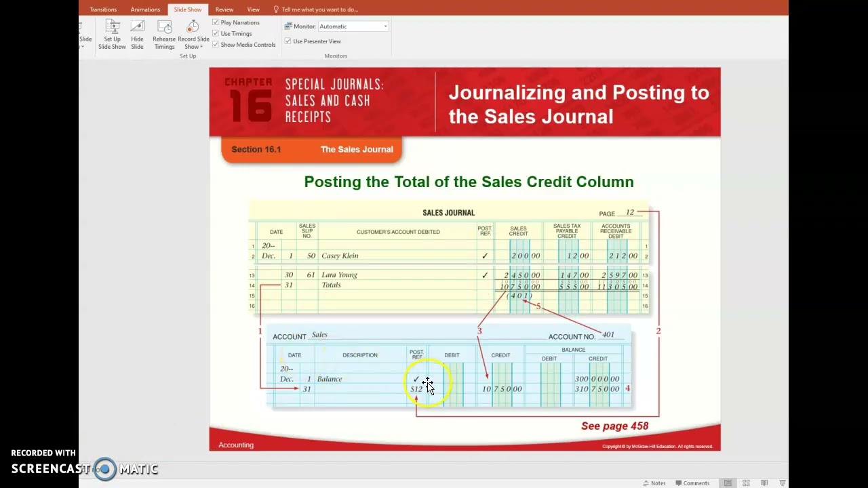Image resolution: width=868 pixels, height=488 pixels.
Task: Click the Chapter 16 graphic on slide
Action: (249, 100)
